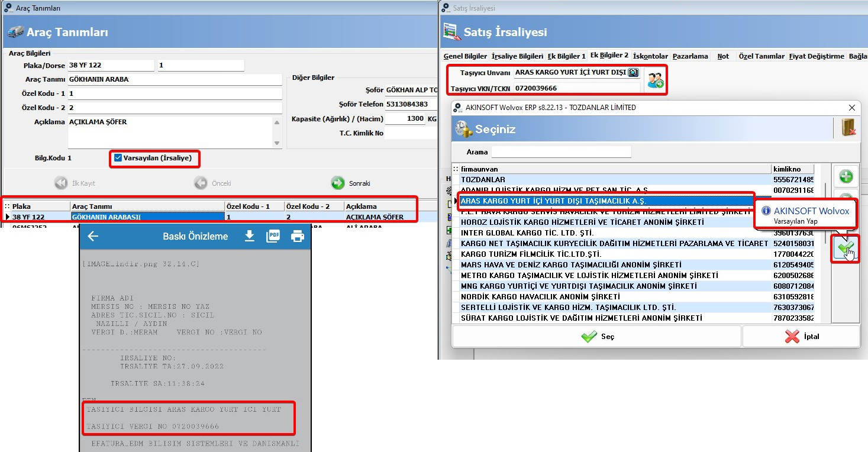Sort companies by the firmaunvan column header
868x452 pixels.
(615, 169)
